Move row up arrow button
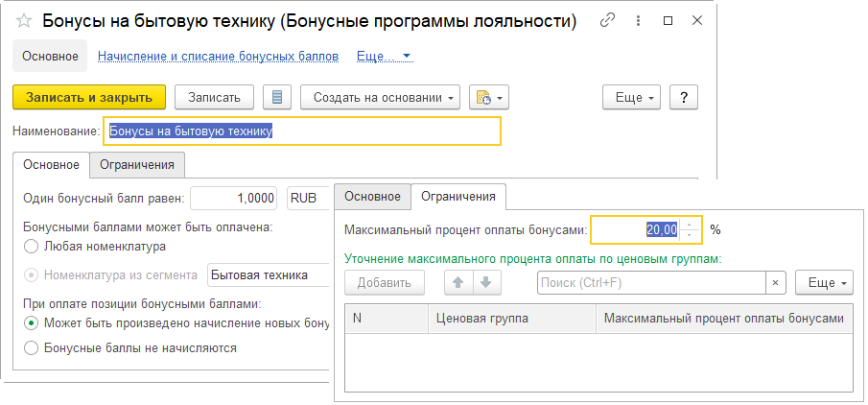 pyautogui.click(x=458, y=282)
